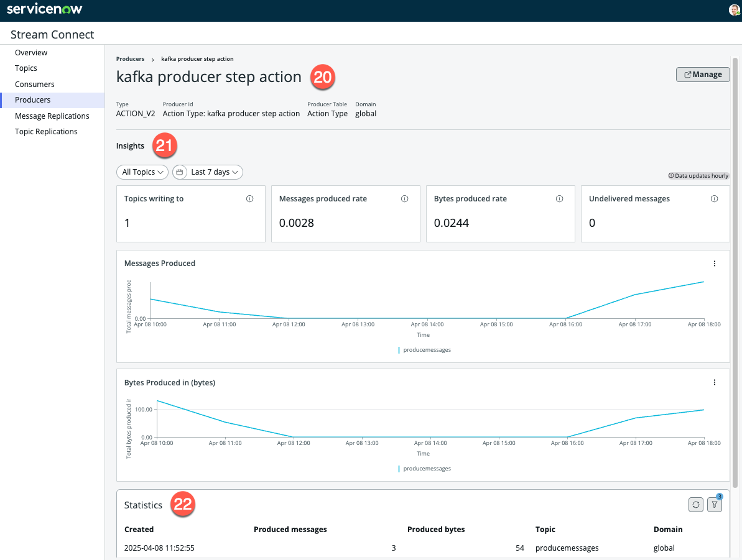
Task: Click the Undelivered messages value 0
Action: pos(592,223)
